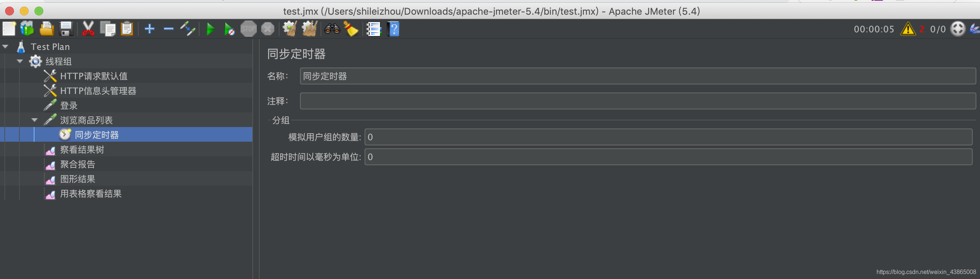Screen dimensions: 980x279
Task: Click the red window close button
Action: tap(10, 11)
